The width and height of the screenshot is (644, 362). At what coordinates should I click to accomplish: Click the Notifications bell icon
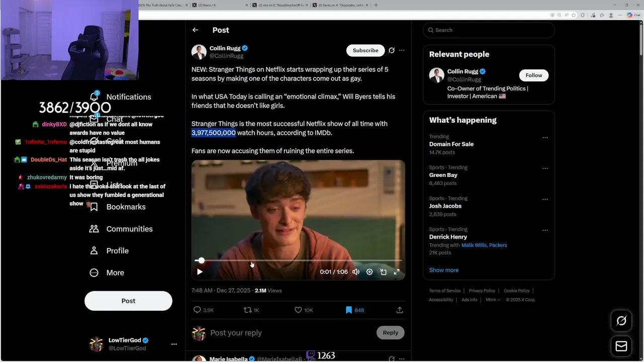tap(94, 97)
